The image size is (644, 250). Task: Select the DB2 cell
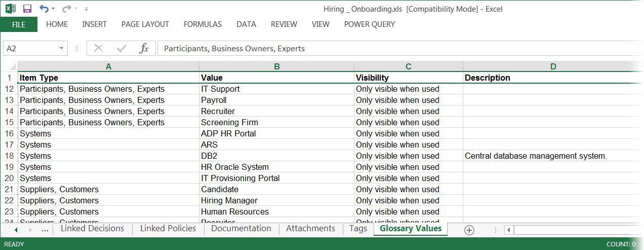(276, 156)
